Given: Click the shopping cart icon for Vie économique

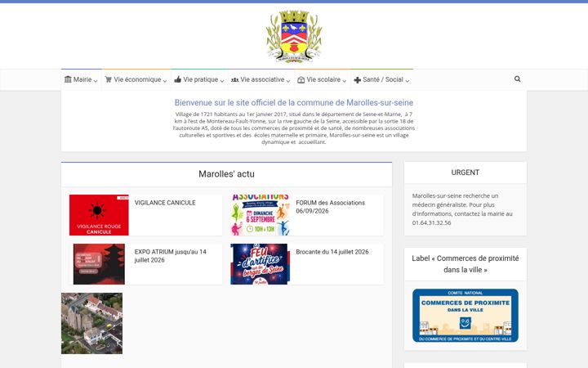Looking at the screenshot, I should [x=109, y=79].
